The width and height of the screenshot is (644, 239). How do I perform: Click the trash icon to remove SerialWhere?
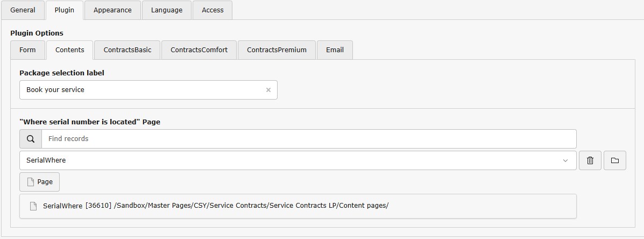pos(590,160)
